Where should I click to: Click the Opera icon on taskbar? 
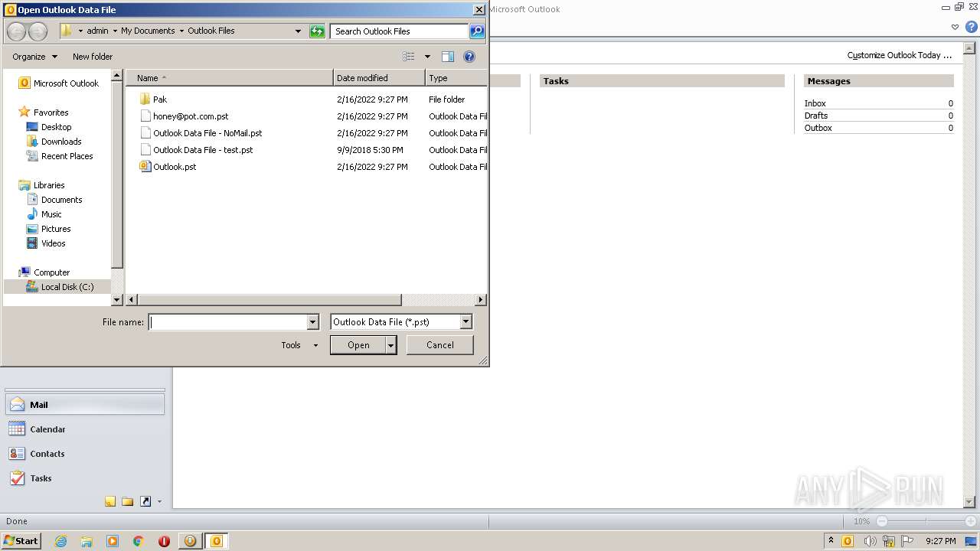tap(164, 541)
